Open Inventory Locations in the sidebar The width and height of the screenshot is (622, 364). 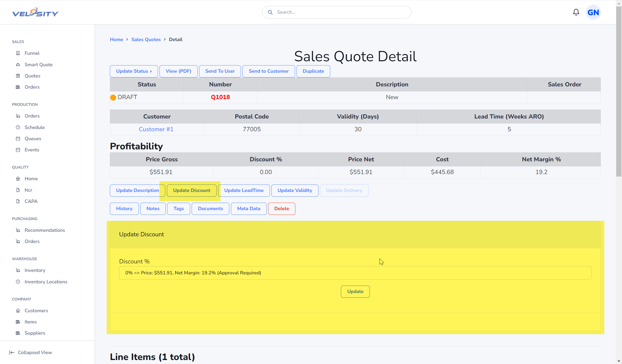click(x=46, y=282)
